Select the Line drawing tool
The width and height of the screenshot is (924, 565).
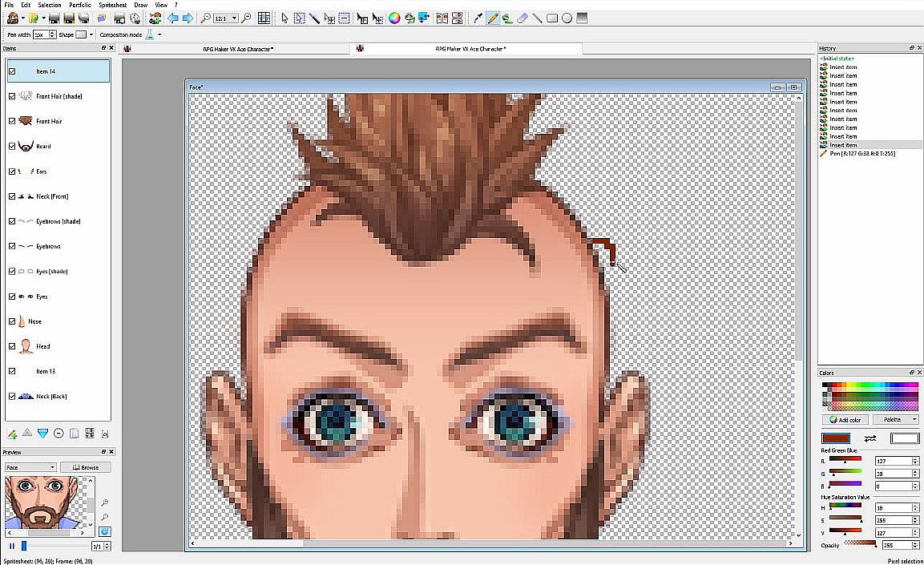(537, 18)
